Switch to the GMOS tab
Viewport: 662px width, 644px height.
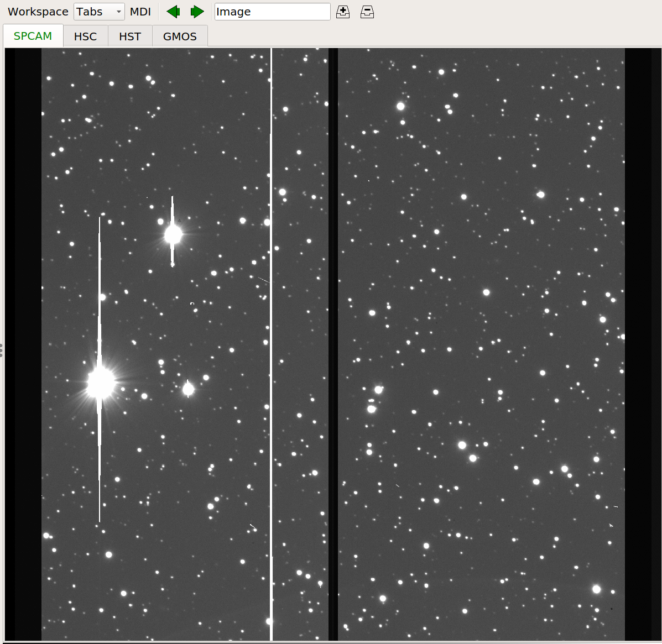tap(180, 36)
